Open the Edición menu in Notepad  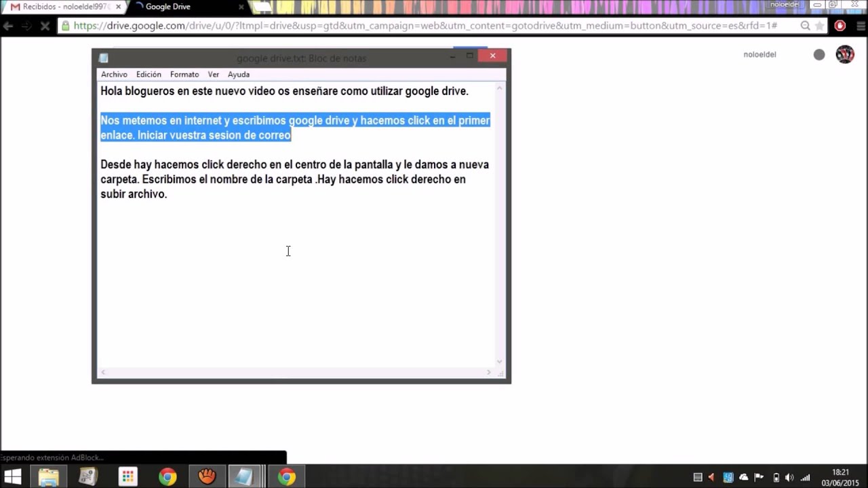coord(149,75)
